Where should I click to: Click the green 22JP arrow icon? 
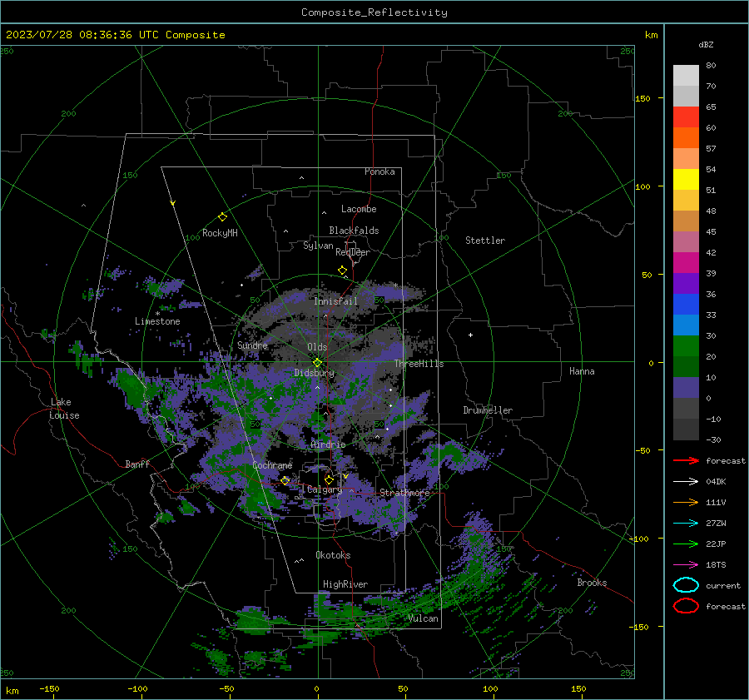click(686, 544)
